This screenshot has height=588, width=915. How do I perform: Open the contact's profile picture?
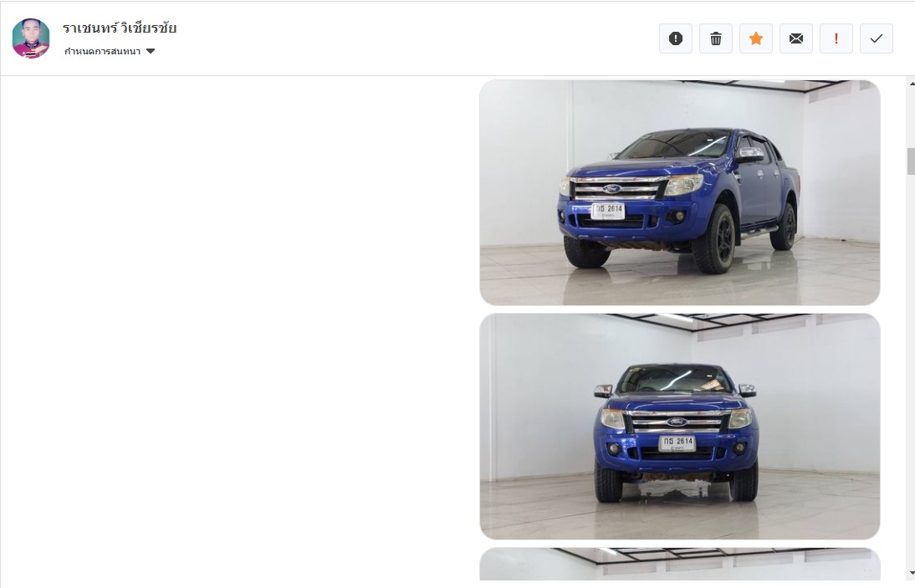tap(31, 38)
